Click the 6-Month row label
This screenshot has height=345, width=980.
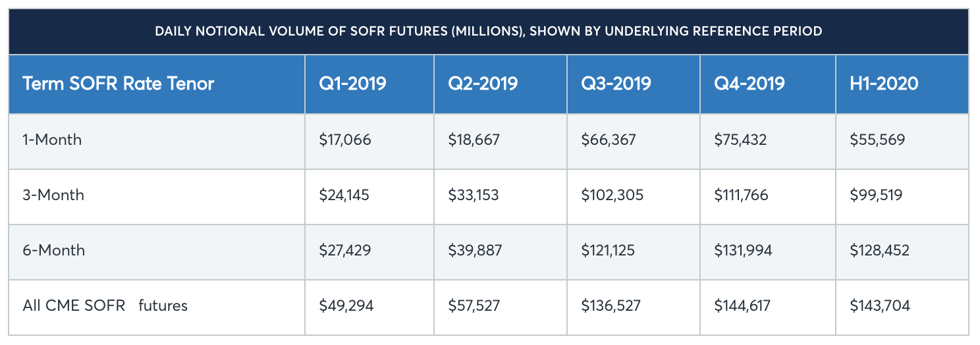click(53, 250)
